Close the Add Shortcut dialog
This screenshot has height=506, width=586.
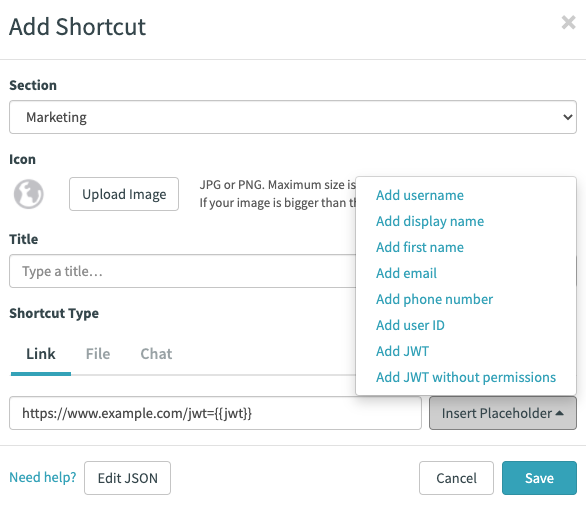568,22
